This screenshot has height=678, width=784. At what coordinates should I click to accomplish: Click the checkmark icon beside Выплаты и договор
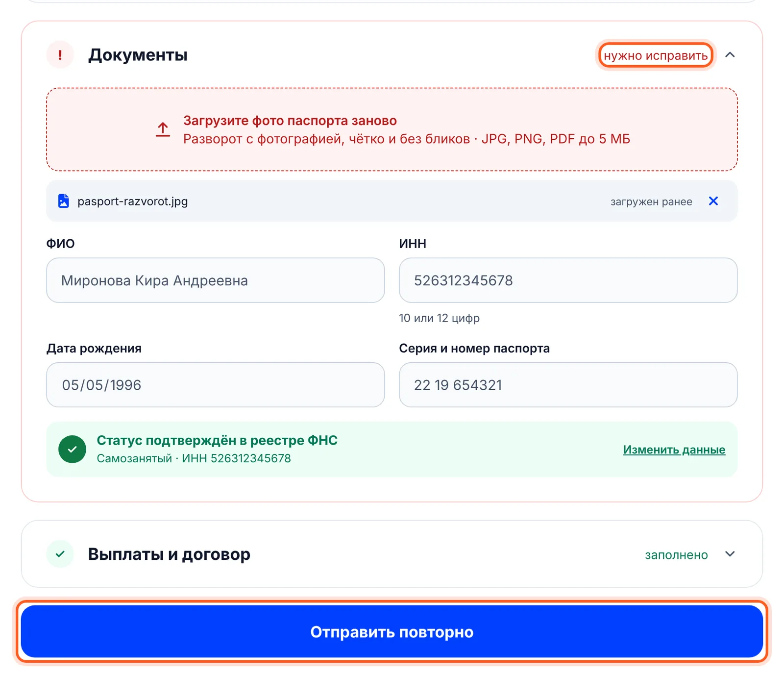(60, 554)
